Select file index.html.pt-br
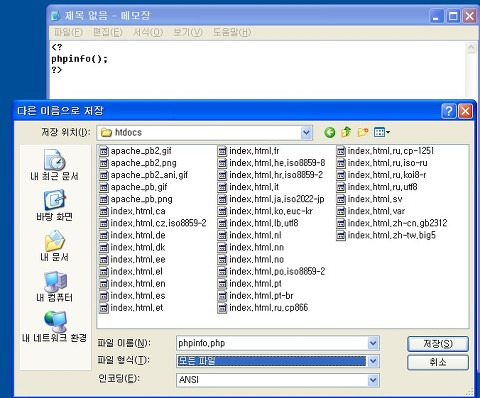 tap(256, 296)
